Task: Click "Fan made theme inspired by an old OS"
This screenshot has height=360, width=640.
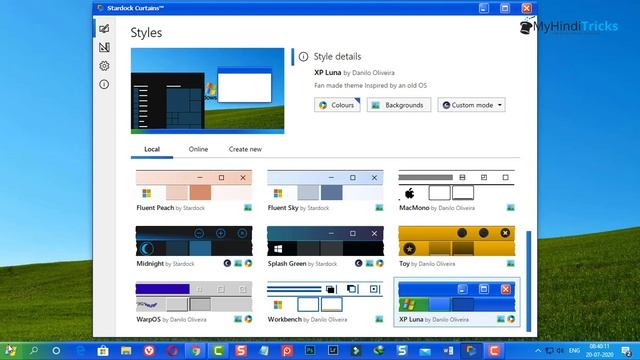Action: [370, 85]
